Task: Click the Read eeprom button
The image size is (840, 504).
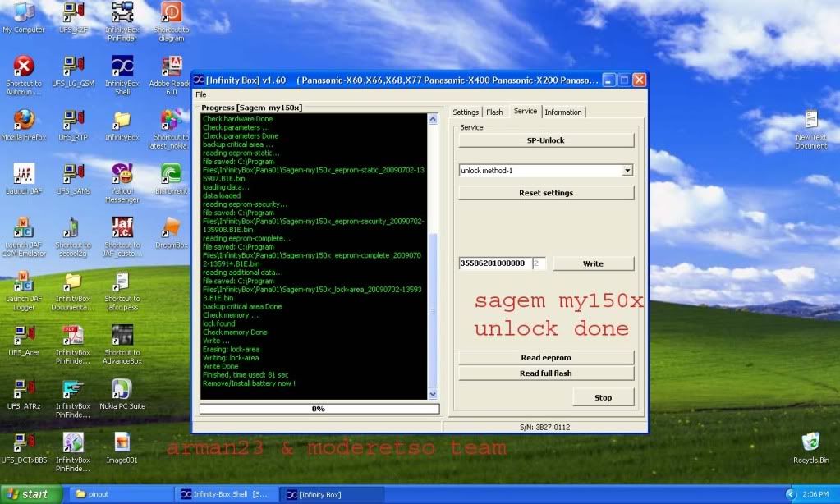Action: click(x=546, y=357)
